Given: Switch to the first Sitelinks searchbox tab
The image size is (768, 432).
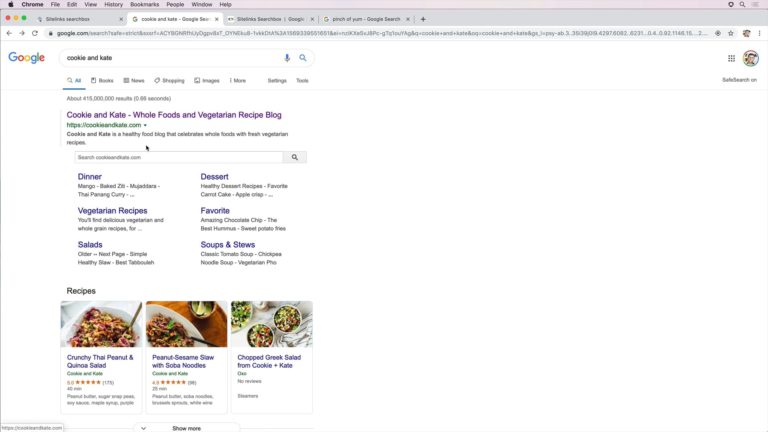Looking at the screenshot, I should click(78, 19).
